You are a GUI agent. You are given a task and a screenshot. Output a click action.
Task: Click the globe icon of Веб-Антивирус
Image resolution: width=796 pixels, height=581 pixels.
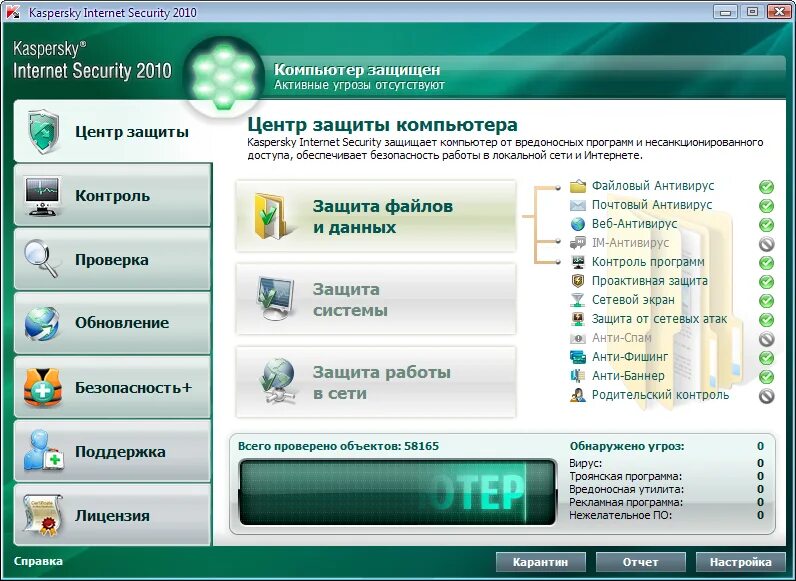click(578, 224)
